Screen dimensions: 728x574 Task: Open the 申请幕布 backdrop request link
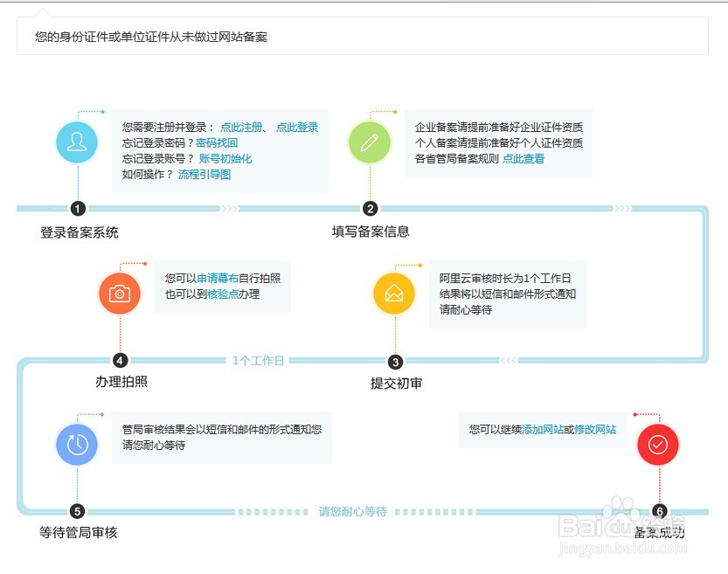tap(218, 278)
